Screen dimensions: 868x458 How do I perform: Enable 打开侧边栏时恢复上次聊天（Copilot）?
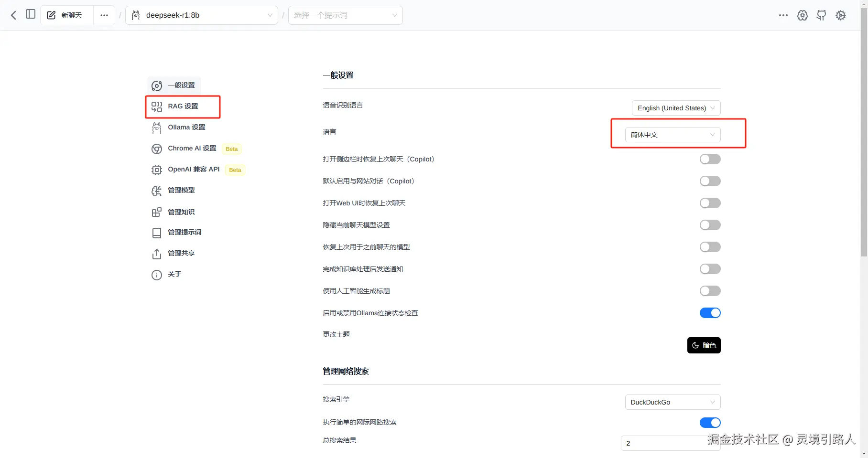pyautogui.click(x=710, y=159)
